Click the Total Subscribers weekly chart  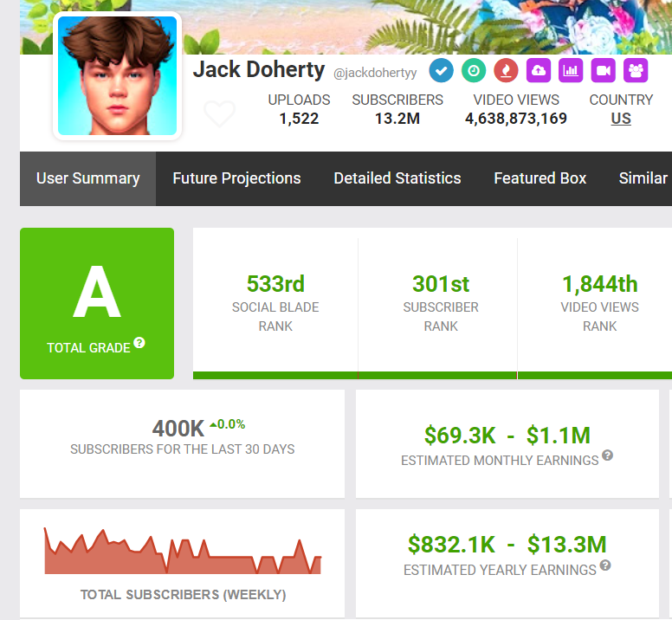183,551
